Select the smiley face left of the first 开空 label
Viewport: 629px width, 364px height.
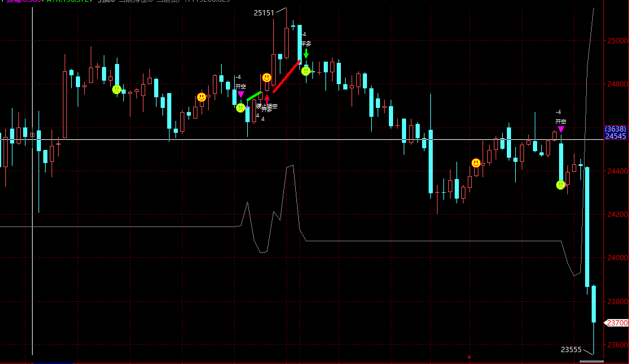[x=202, y=97]
